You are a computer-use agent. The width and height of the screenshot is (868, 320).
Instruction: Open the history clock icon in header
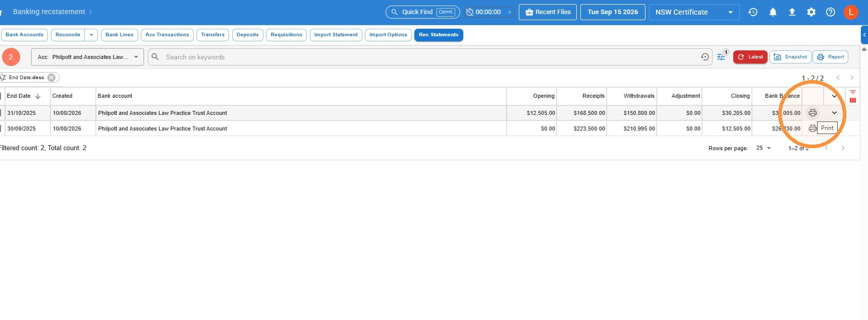pos(753,12)
